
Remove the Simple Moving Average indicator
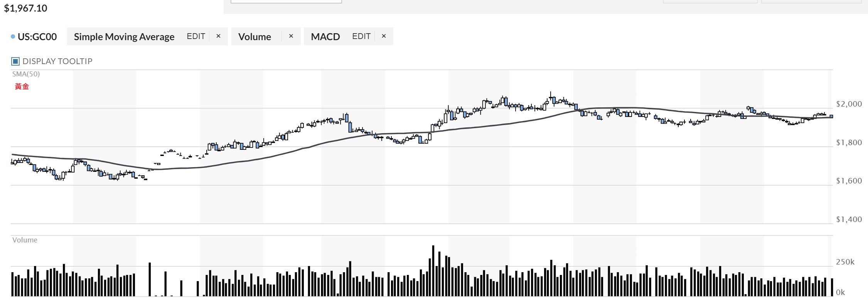click(218, 36)
